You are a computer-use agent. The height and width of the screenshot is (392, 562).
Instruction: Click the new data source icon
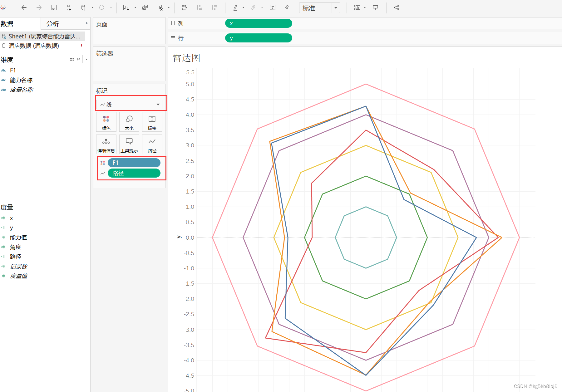tap(69, 7)
